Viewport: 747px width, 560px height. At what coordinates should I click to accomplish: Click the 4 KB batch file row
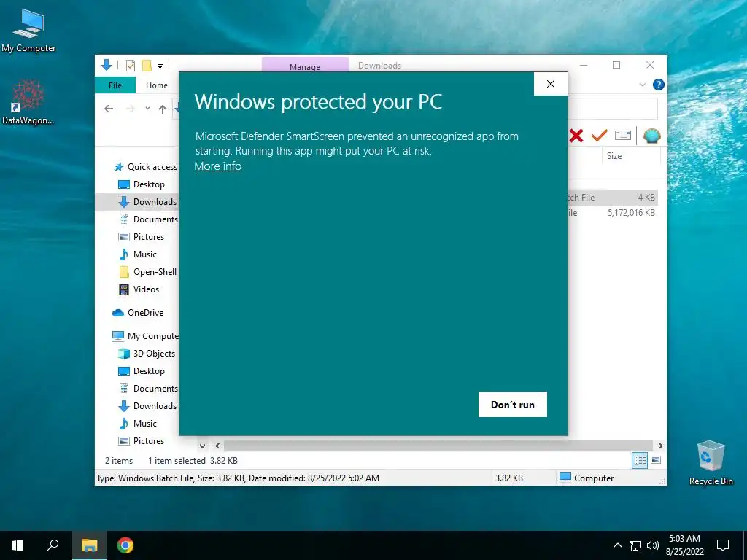(613, 197)
